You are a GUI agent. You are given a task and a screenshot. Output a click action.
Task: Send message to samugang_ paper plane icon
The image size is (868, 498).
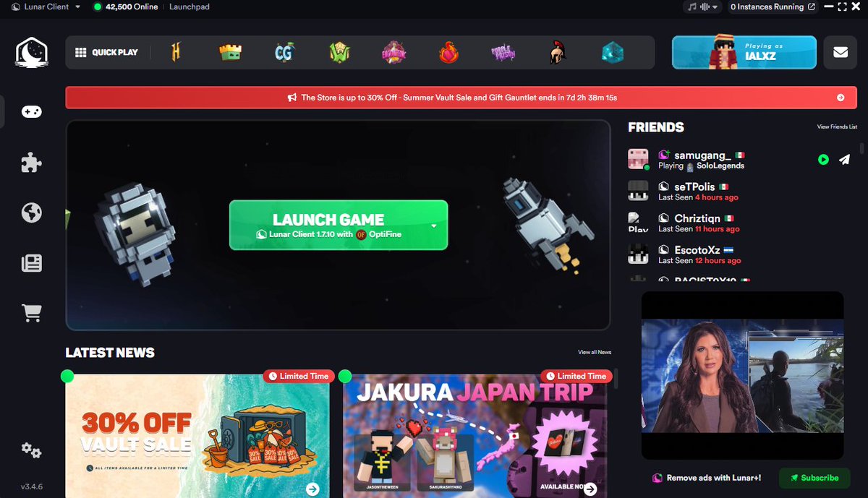[844, 160]
